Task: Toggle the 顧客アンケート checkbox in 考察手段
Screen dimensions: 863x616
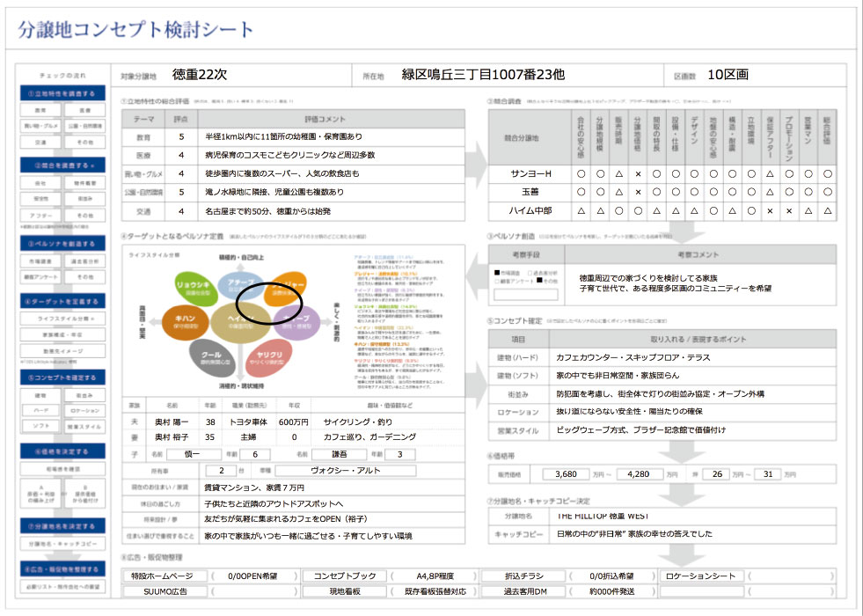Action: coord(497,281)
